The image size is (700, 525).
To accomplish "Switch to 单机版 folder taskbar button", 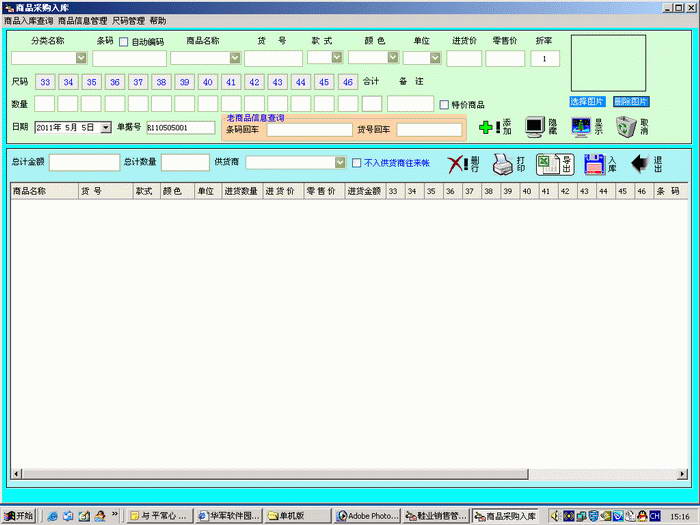I will tap(297, 516).
